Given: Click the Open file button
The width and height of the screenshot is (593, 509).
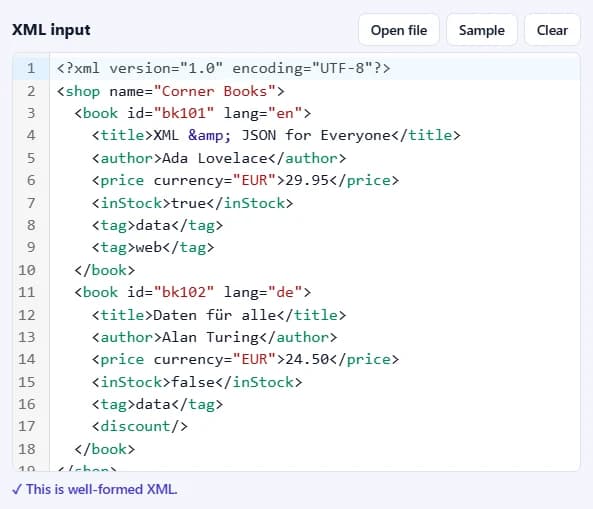Looking at the screenshot, I should 399,30.
